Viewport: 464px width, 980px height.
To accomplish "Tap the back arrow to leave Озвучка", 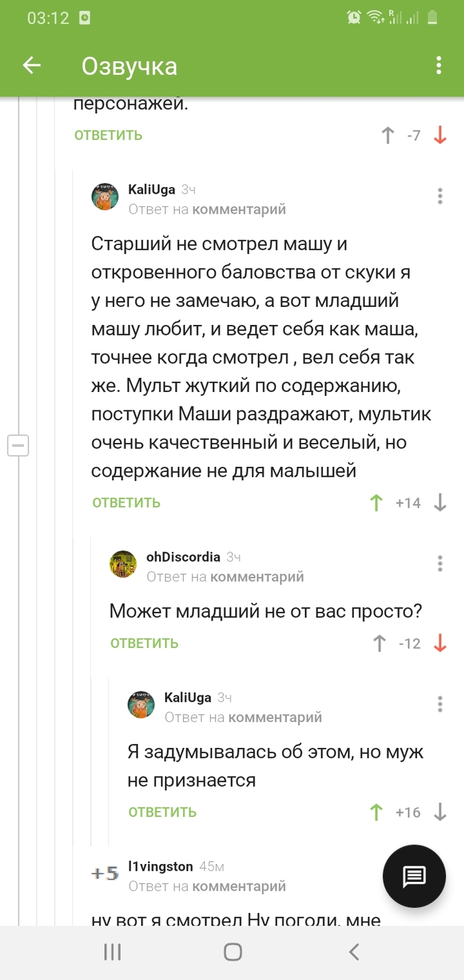I will 31,66.
